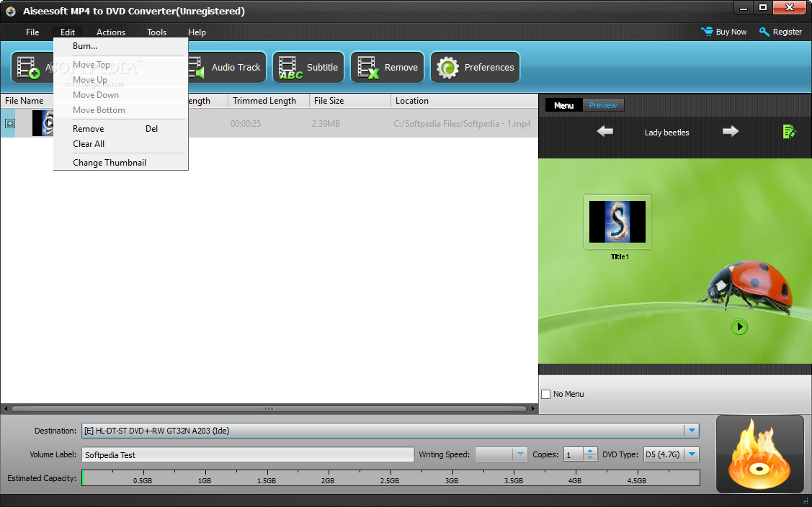812x507 pixels.
Task: Increase number of copies with up arrow
Action: point(590,451)
